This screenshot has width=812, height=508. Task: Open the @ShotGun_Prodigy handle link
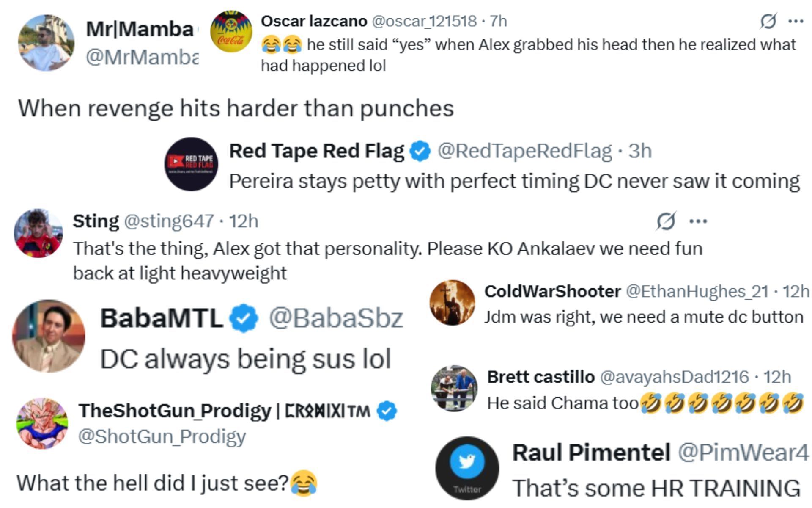point(162,436)
